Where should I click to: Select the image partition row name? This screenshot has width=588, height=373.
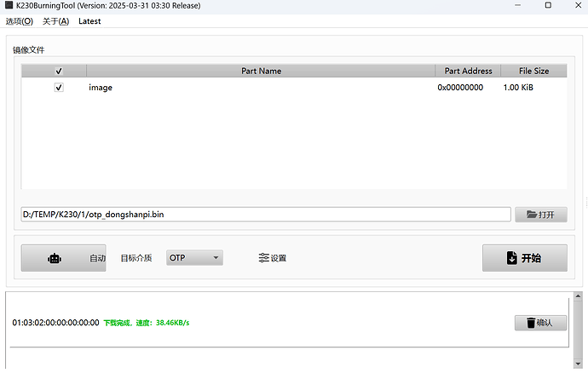click(x=101, y=88)
